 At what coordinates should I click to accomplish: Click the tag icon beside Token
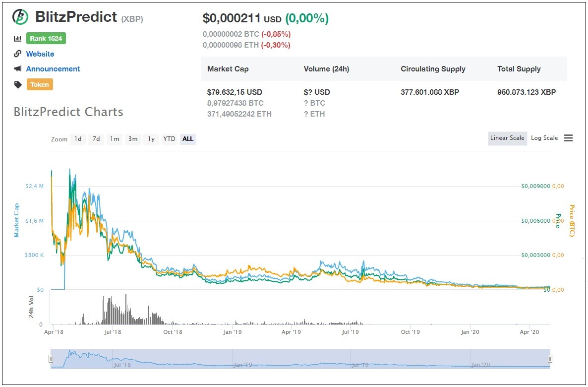click(x=18, y=84)
